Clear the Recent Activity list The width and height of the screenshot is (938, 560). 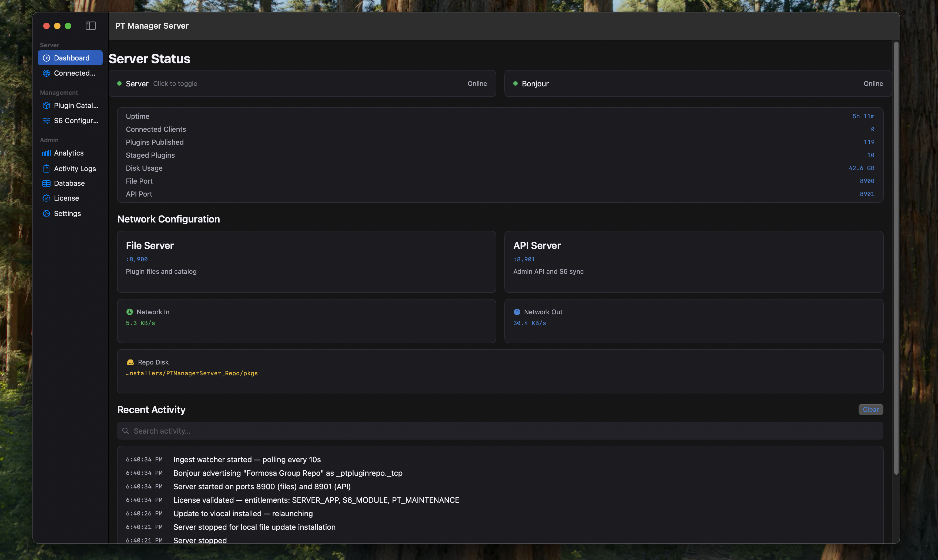pos(870,410)
